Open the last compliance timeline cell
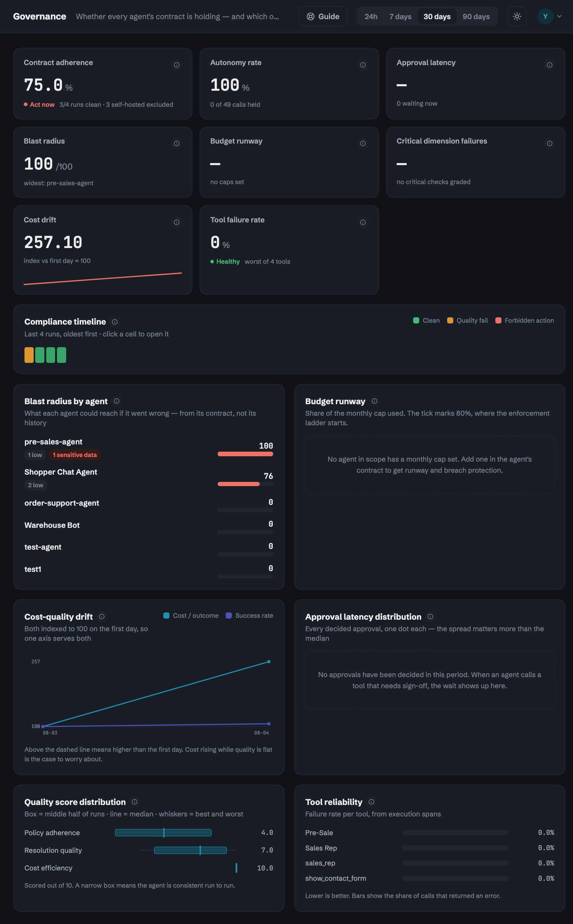This screenshot has height=924, width=573. coord(62,355)
